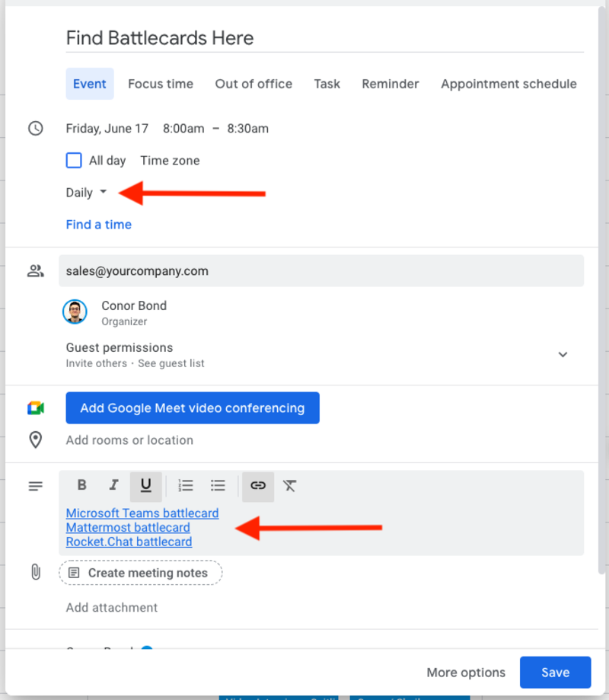Image resolution: width=609 pixels, height=700 pixels.
Task: Insert a numbered list in description
Action: pyautogui.click(x=186, y=485)
